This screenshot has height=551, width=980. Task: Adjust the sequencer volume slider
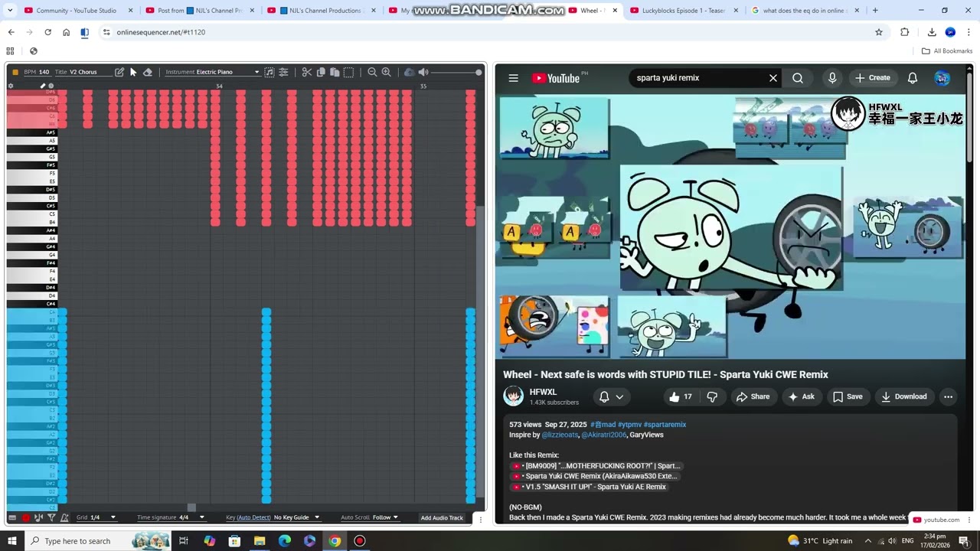[457, 72]
